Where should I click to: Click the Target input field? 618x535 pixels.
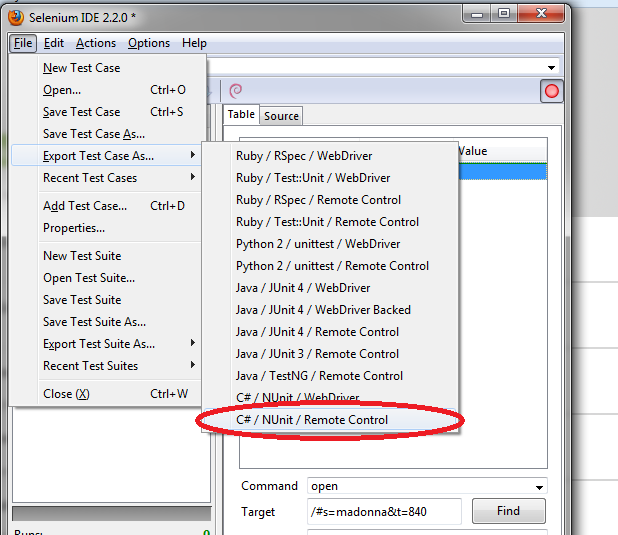tap(384, 512)
